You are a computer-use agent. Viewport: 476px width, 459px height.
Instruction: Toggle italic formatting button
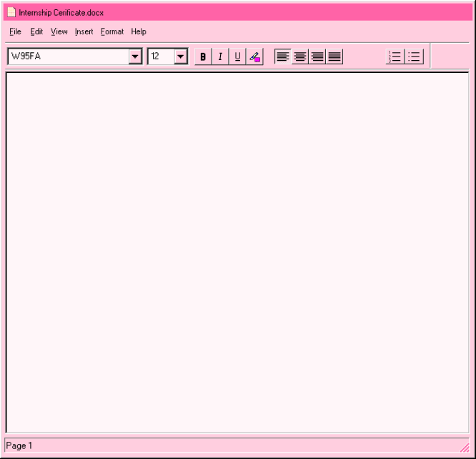[220, 56]
